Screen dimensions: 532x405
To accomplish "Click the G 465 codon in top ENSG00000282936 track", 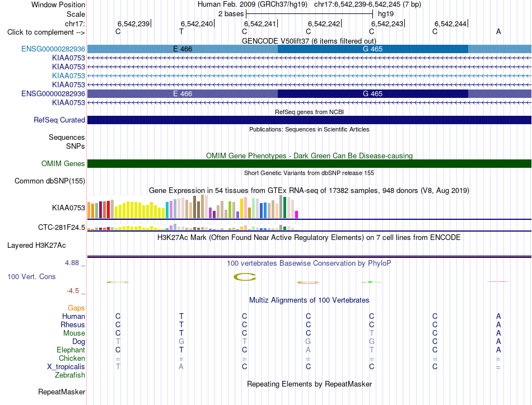I will (x=372, y=49).
